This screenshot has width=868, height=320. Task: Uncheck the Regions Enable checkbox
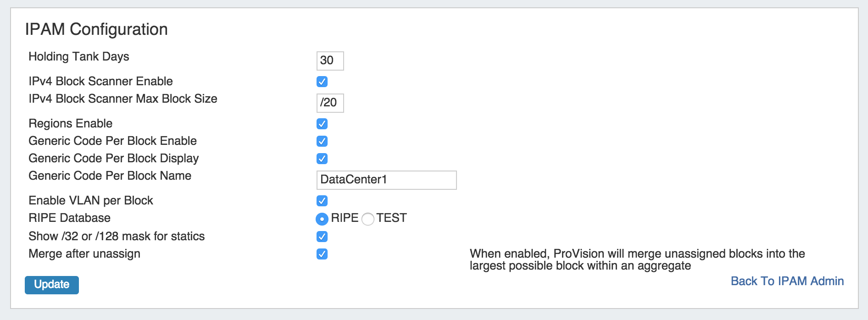(322, 124)
